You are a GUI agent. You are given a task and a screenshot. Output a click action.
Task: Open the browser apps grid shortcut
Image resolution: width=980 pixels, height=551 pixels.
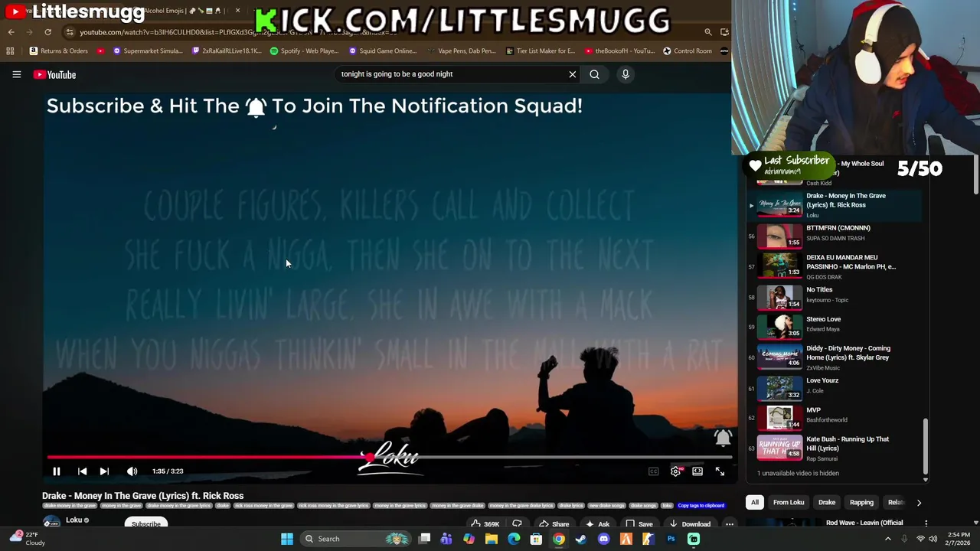tap(10, 51)
